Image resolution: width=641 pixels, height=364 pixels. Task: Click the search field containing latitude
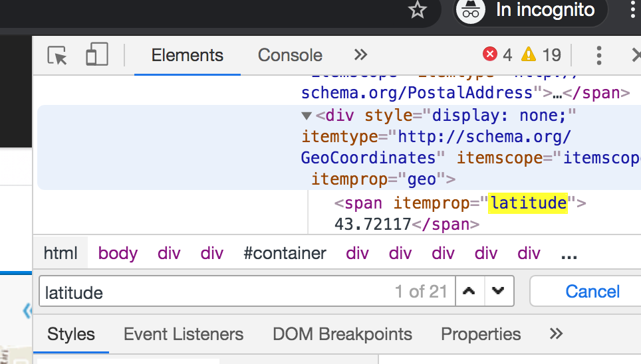coord(213,292)
